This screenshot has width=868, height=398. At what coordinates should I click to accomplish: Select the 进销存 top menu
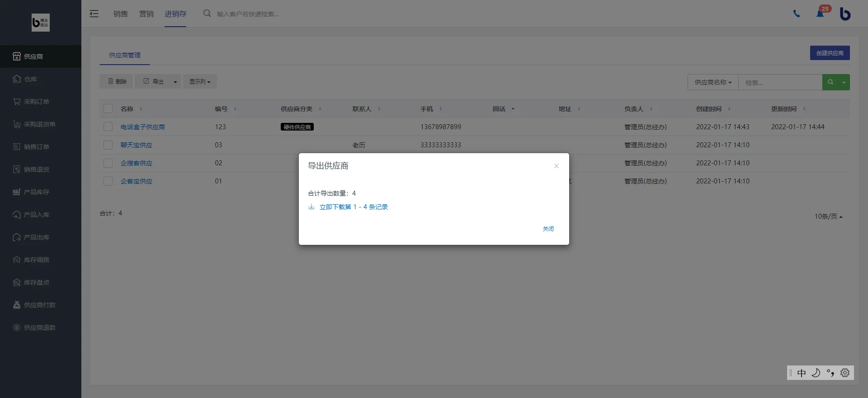point(175,14)
